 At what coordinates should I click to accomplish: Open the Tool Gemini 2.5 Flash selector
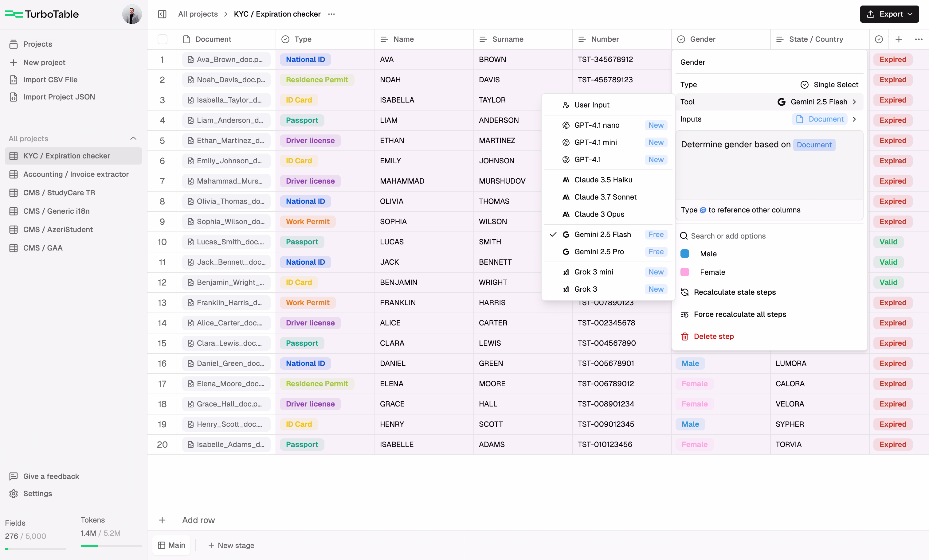click(x=769, y=102)
